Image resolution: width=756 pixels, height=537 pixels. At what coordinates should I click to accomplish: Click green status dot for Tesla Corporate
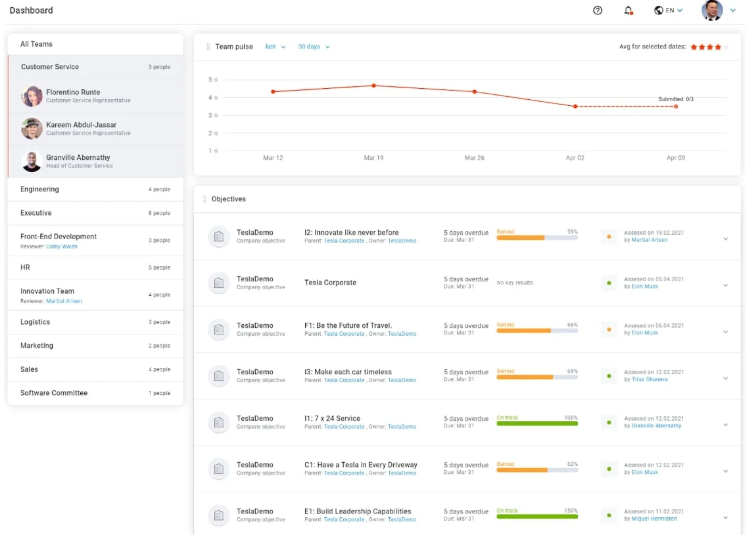pos(609,283)
